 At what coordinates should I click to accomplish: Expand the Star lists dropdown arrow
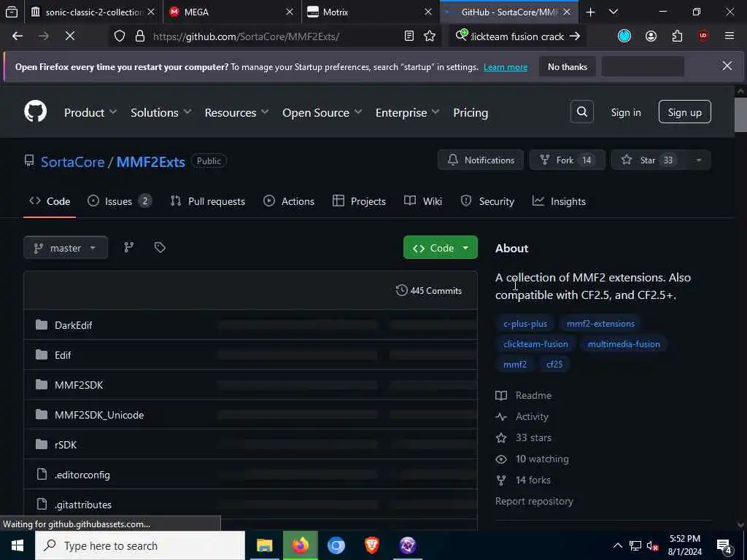[698, 160]
